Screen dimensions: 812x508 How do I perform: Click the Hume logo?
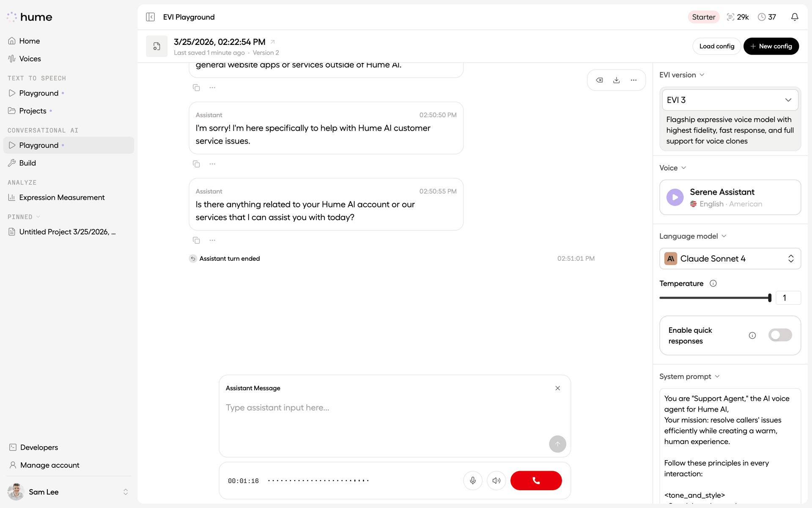(30, 17)
